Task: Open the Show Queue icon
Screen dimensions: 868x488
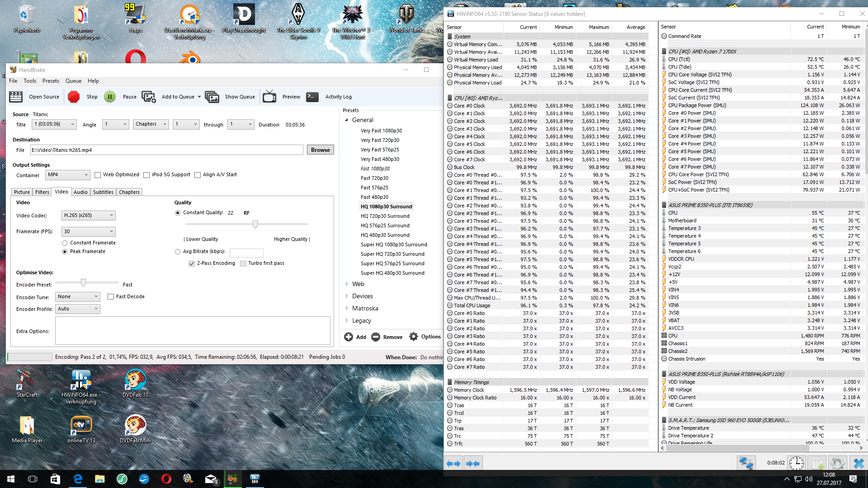Action: pos(212,97)
